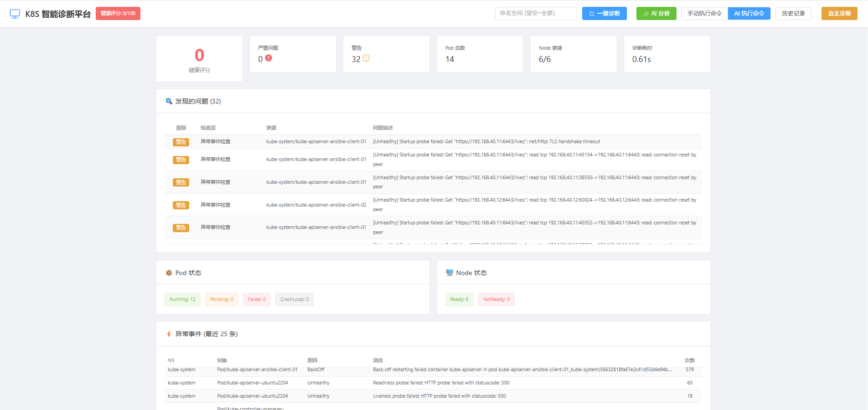Click the Running: 12 tag

182,300
